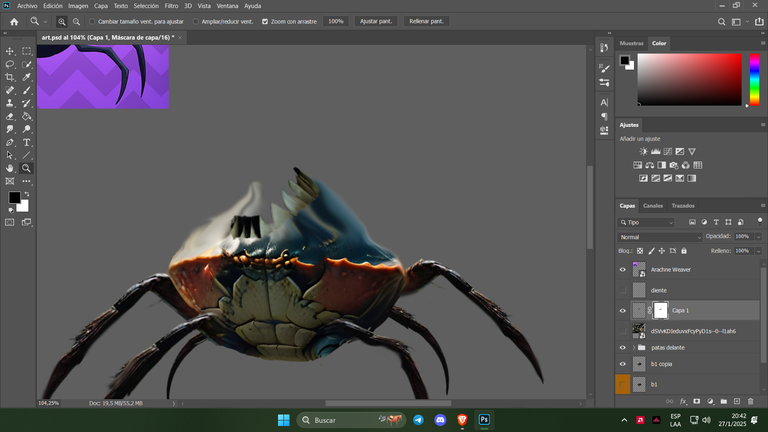Open the Normal blend mode dropdown
This screenshot has width=768, height=432.
click(659, 237)
